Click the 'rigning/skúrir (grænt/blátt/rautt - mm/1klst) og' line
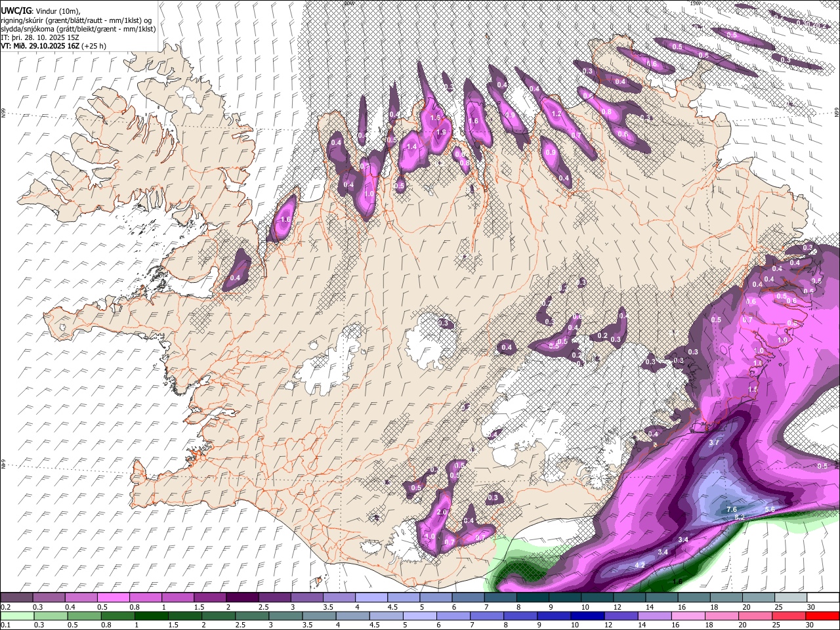The image size is (840, 630). pyautogui.click(x=77, y=20)
